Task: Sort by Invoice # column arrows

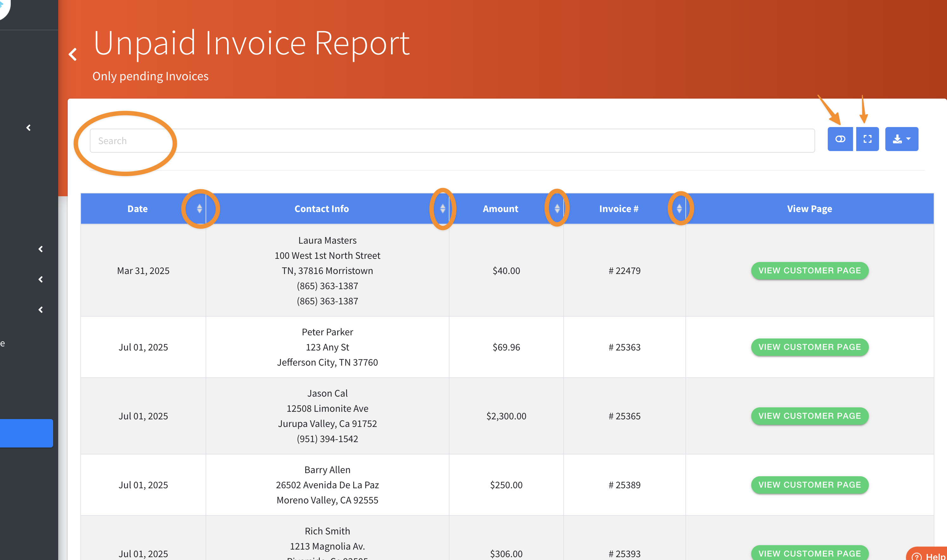Action: click(x=679, y=209)
